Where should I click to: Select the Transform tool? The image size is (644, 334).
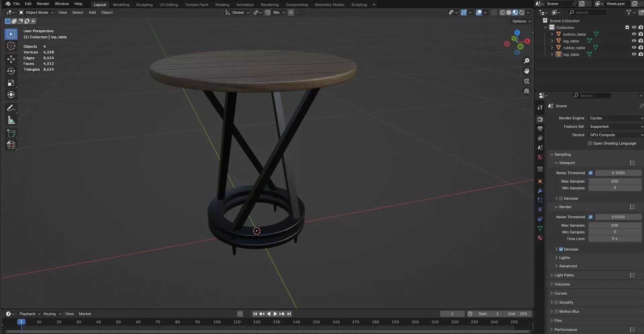tap(11, 95)
